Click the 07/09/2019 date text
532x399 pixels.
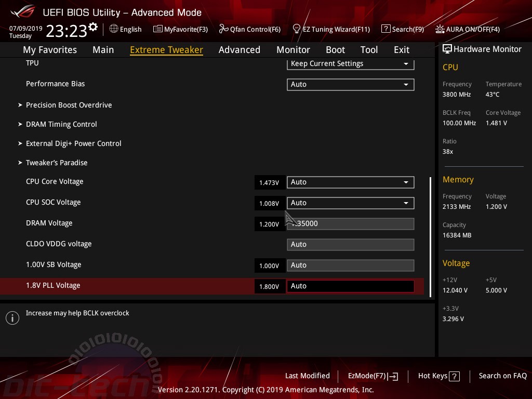[26, 28]
